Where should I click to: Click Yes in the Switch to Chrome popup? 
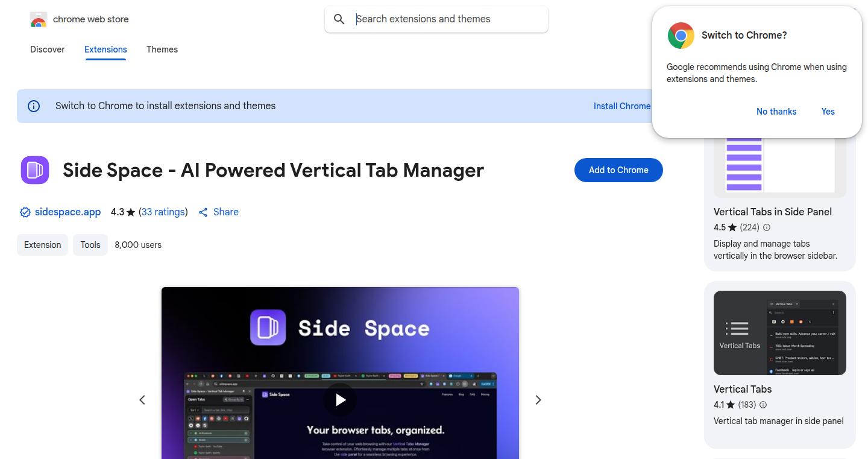coord(828,112)
